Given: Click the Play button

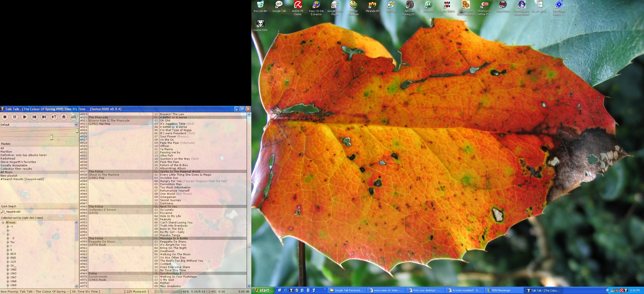Looking at the screenshot, I should click(25, 117).
